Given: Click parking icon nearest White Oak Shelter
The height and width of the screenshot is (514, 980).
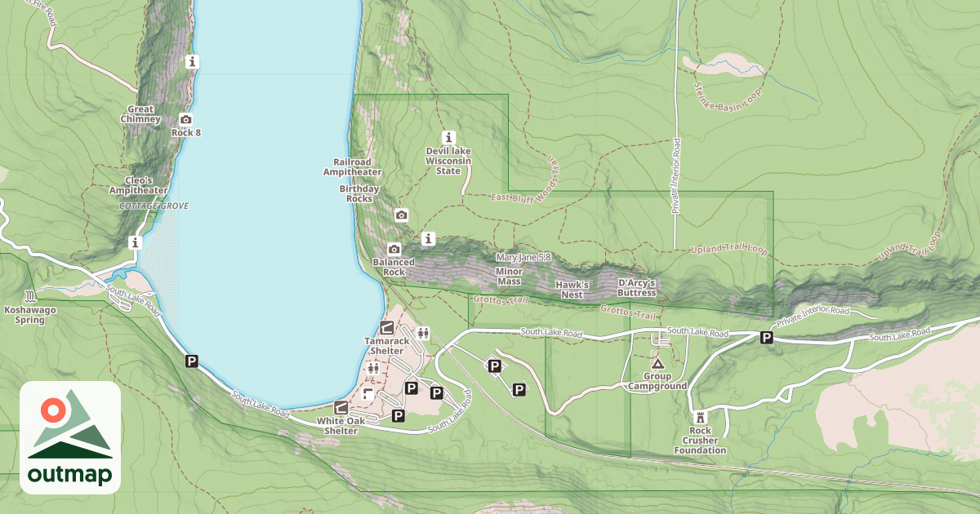Looking at the screenshot, I should click(399, 416).
